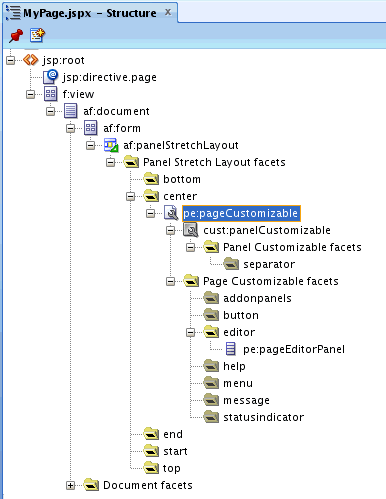Click the new view icon beside the pushpin
386x499 pixels.
[37, 35]
